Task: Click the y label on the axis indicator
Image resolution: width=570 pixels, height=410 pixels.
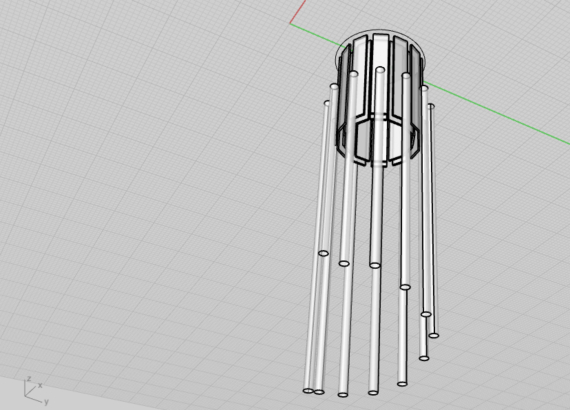Action: pyautogui.click(x=46, y=402)
